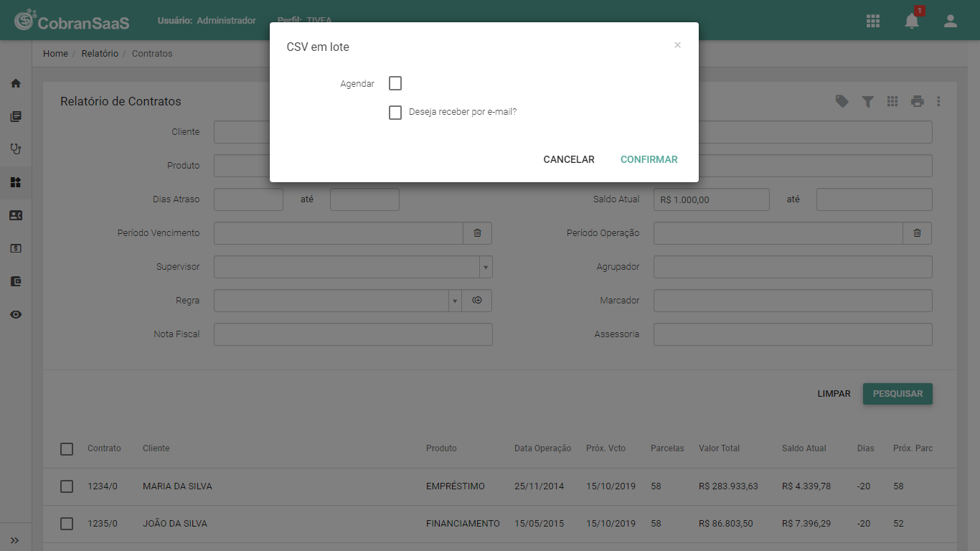Image resolution: width=980 pixels, height=551 pixels.
Task: Close the CSV em lote dialog
Action: pyautogui.click(x=677, y=45)
